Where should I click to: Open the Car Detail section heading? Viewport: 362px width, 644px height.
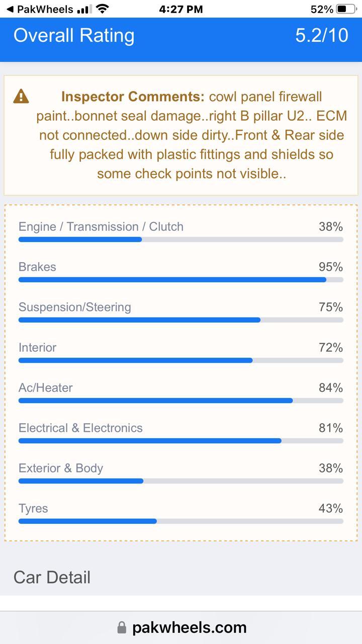[52, 577]
